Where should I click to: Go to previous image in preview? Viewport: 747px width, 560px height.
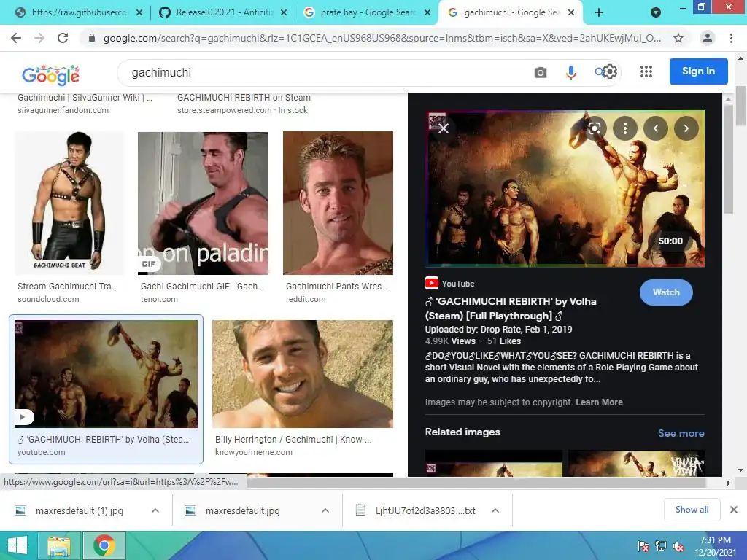point(656,128)
